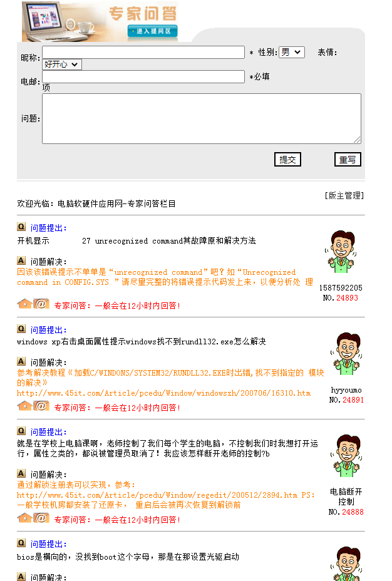Click the home icon under the first answer
Viewport: 392px width, 581px height.
tap(24, 304)
